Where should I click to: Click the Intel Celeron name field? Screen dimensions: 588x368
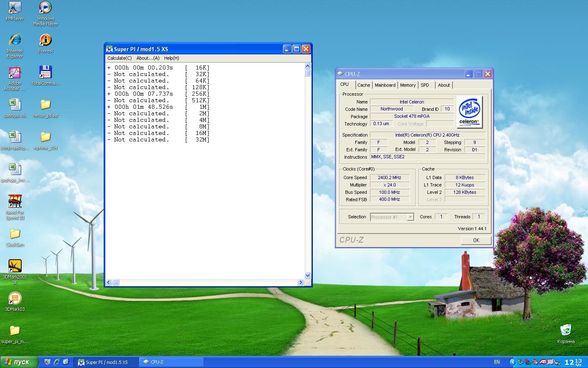point(412,102)
